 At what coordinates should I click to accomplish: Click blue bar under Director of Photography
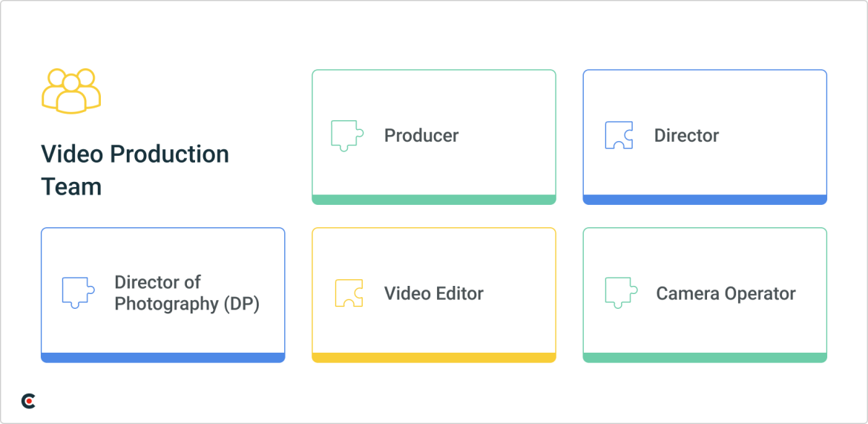click(x=162, y=358)
